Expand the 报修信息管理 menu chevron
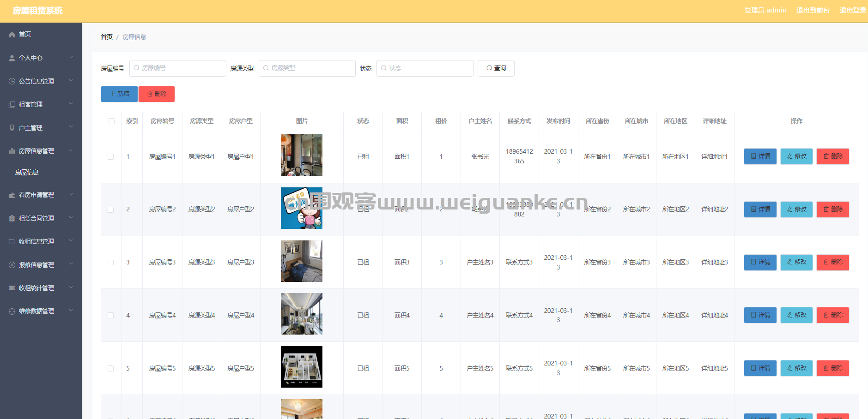This screenshot has height=419, width=868. (71, 264)
